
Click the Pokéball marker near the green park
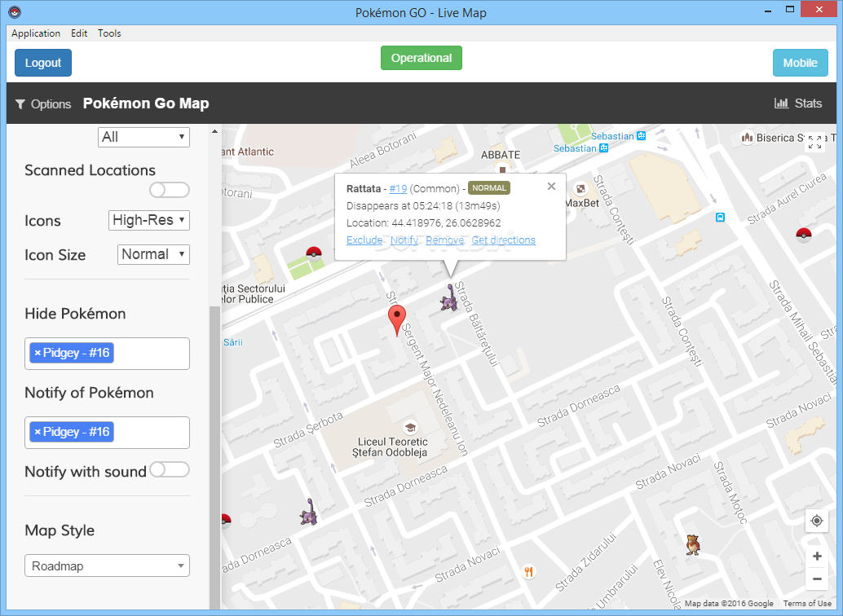click(x=313, y=253)
